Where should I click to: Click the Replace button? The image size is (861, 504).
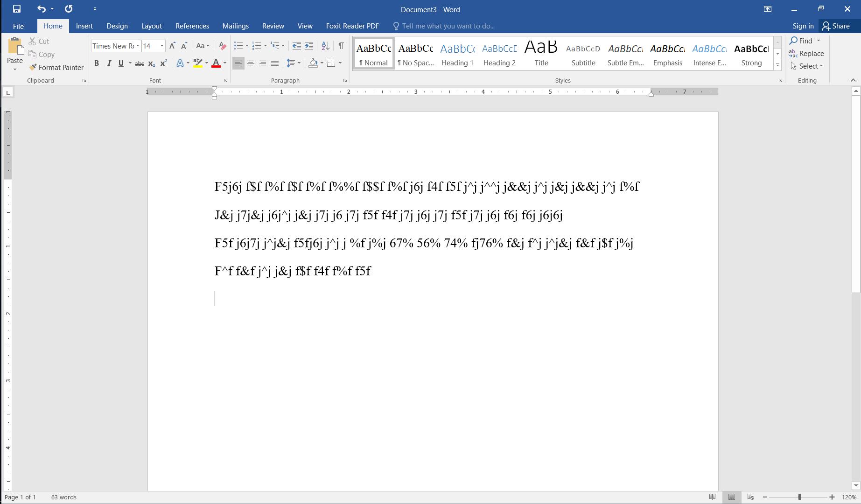click(806, 54)
